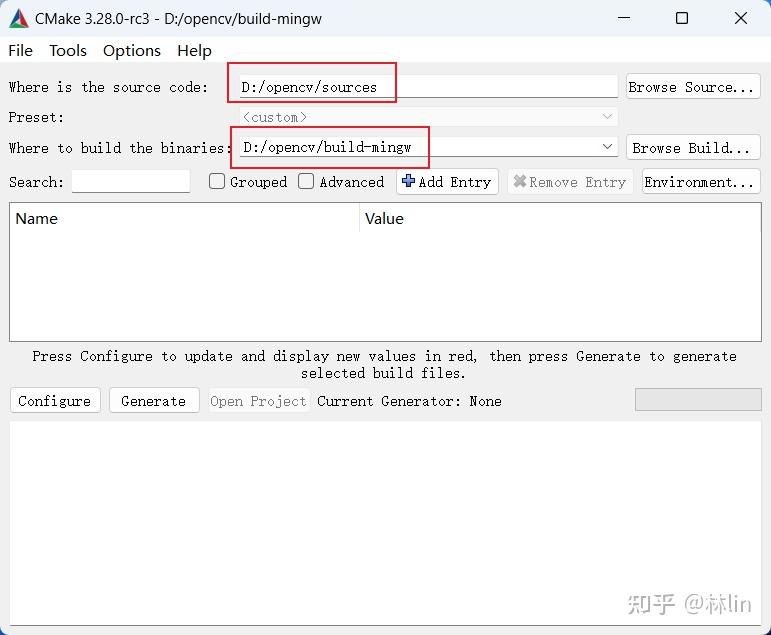Click the progress bar beside Current Generator
The width and height of the screenshot is (771, 635).
click(698, 399)
